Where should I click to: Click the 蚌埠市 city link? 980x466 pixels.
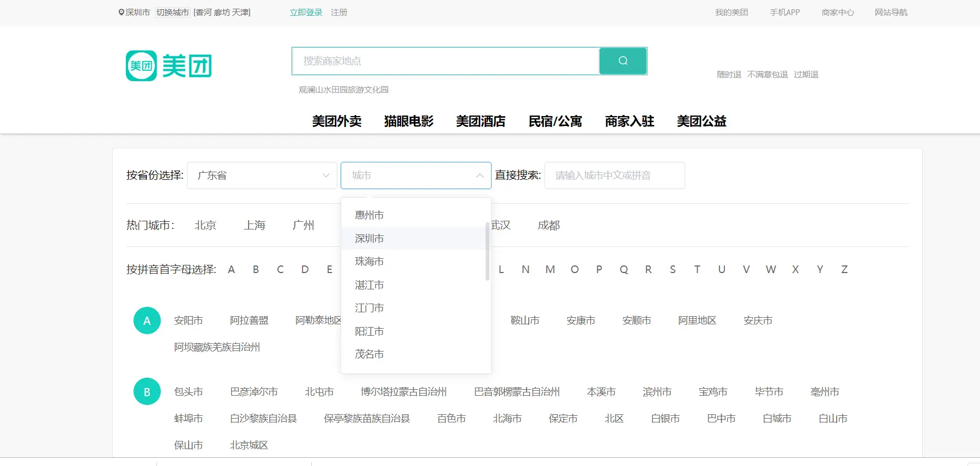189,419
